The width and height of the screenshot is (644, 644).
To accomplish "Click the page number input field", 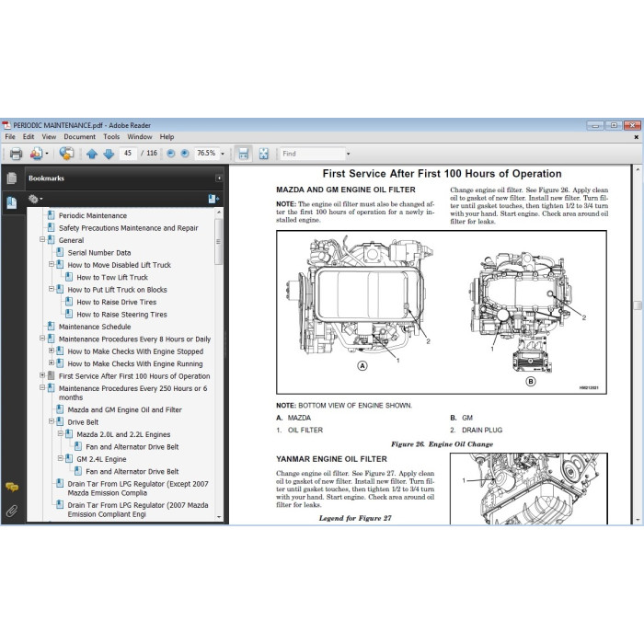I will tap(128, 154).
